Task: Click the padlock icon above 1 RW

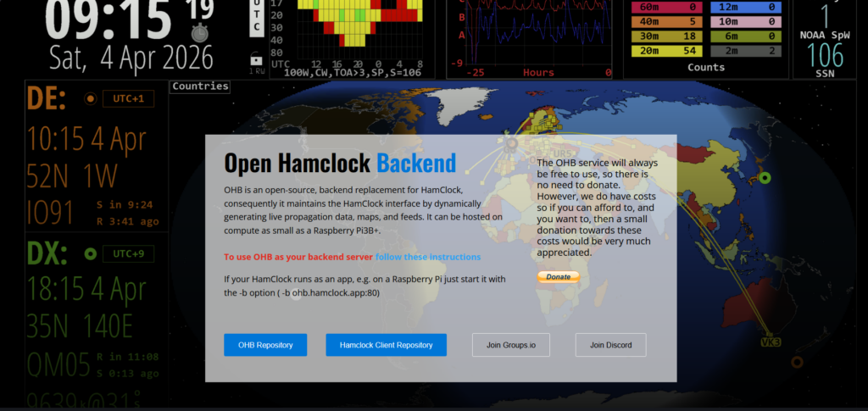Action: [x=256, y=58]
